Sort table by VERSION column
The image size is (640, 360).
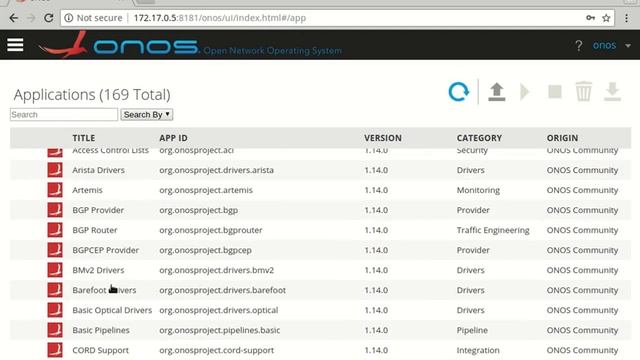tap(383, 138)
